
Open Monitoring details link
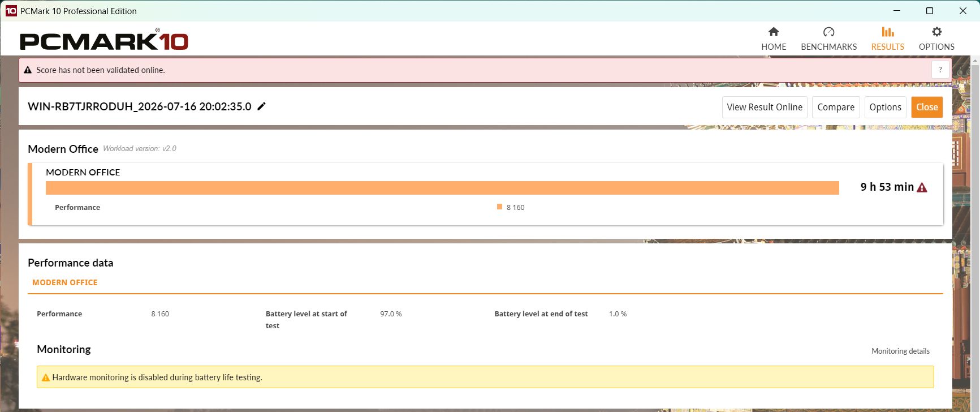click(x=900, y=351)
